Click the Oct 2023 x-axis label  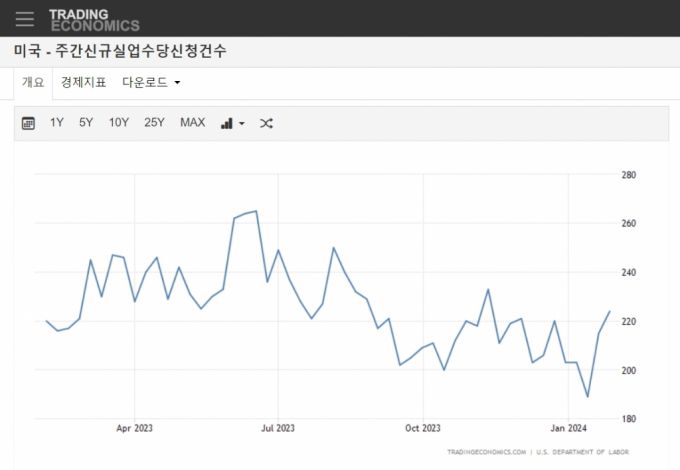click(x=423, y=428)
